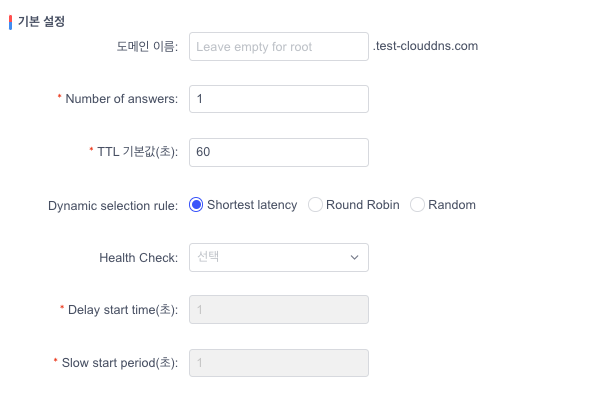Click the Health Check label text
Screen dimensions: 600x395
pyautogui.click(x=139, y=258)
